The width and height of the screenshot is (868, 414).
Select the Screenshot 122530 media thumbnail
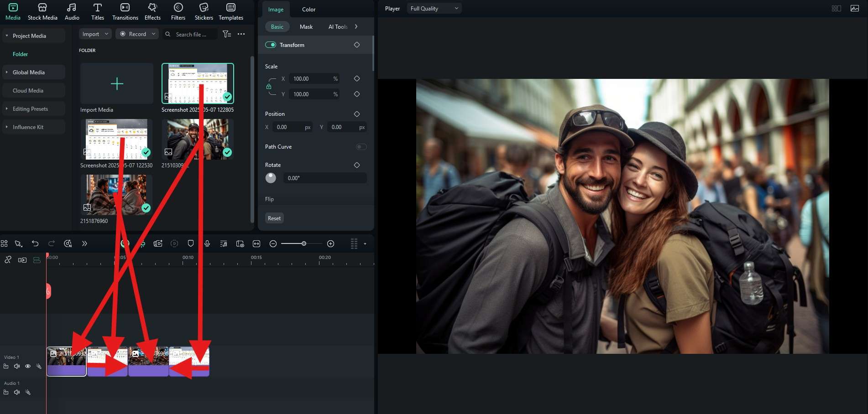tap(116, 139)
